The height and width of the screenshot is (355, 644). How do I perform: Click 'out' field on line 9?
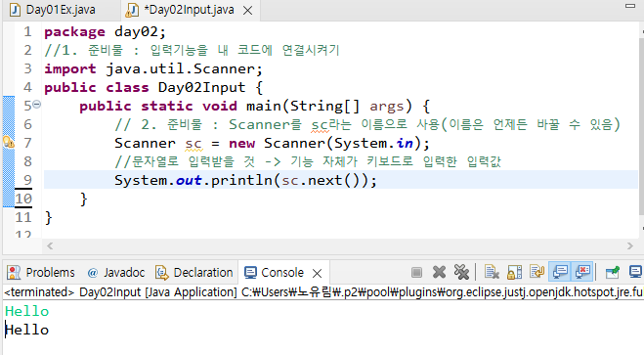[189, 180]
